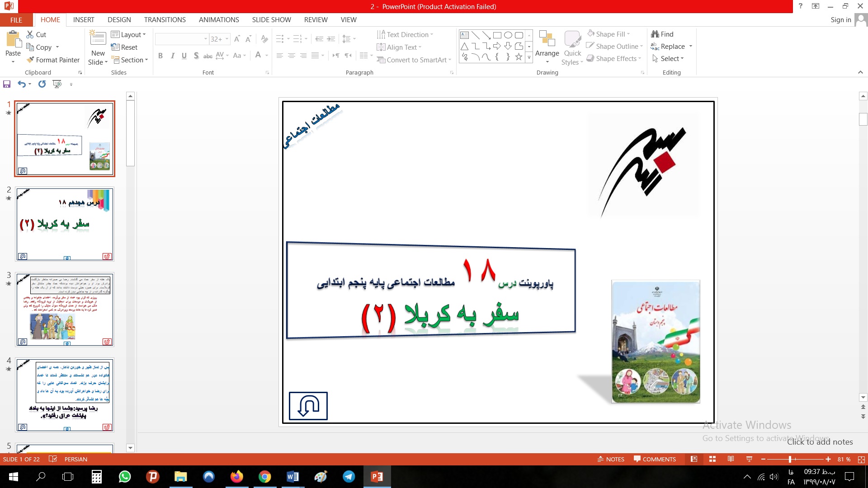
Task: Switch to the DESIGN tab
Action: click(119, 20)
